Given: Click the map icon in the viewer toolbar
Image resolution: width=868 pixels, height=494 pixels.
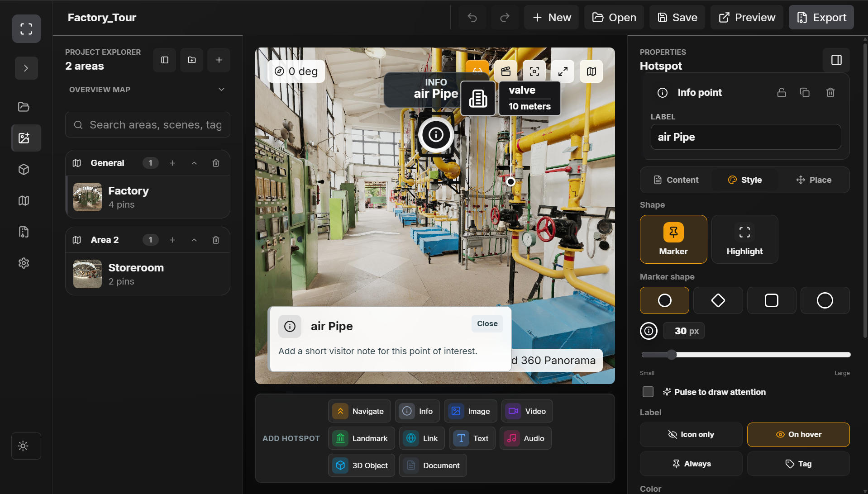Looking at the screenshot, I should [591, 71].
